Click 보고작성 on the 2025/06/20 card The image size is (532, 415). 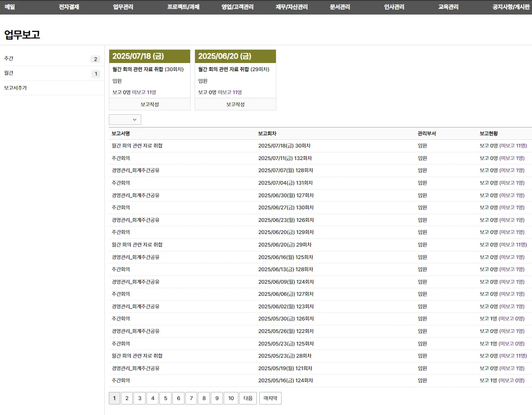(235, 104)
